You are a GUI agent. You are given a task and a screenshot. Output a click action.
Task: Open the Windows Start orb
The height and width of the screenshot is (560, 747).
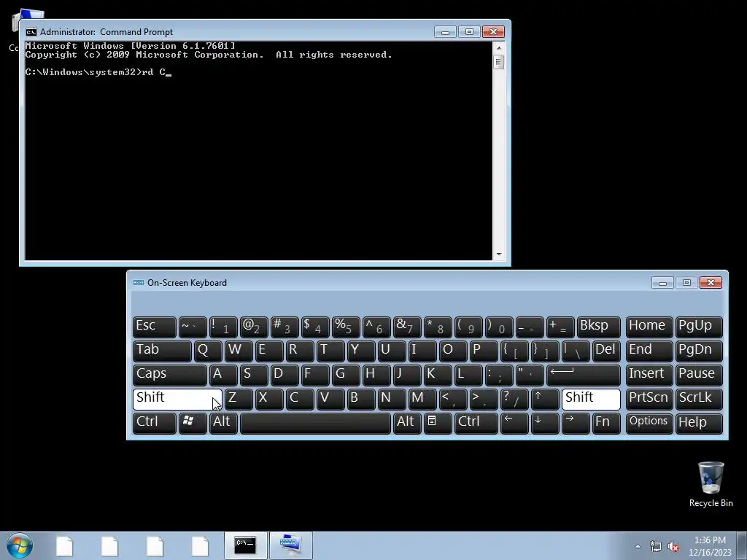pos(20,545)
